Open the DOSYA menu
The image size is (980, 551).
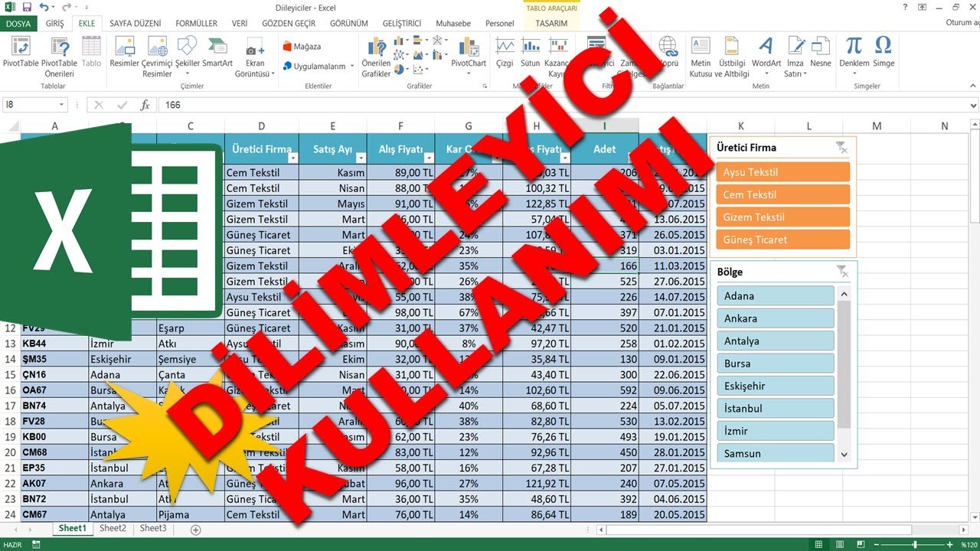pos(18,24)
